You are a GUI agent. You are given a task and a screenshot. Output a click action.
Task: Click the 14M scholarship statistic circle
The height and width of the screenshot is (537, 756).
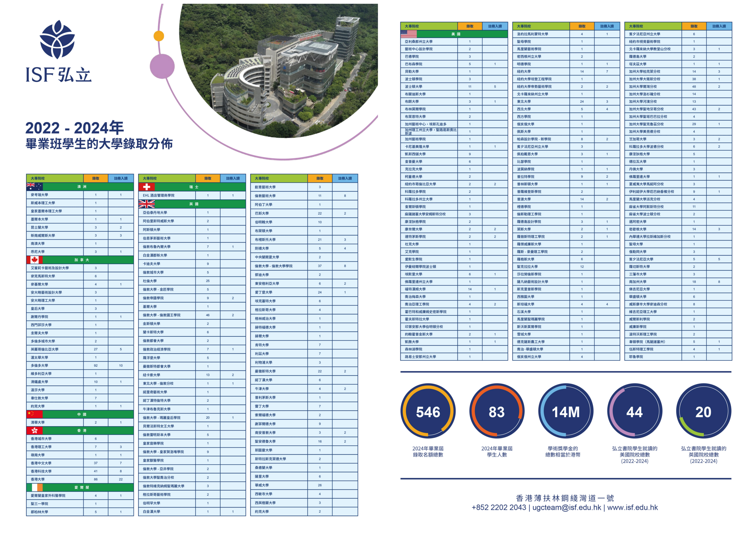coord(566,411)
